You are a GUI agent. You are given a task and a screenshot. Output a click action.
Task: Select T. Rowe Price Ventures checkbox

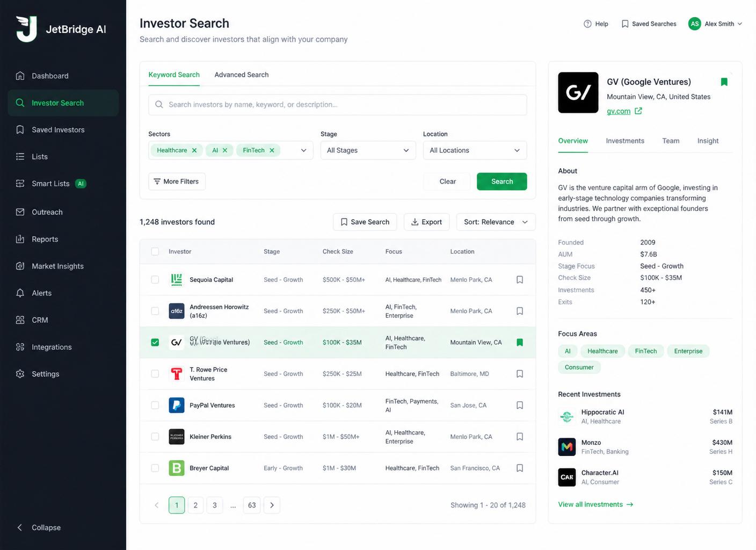coord(155,374)
